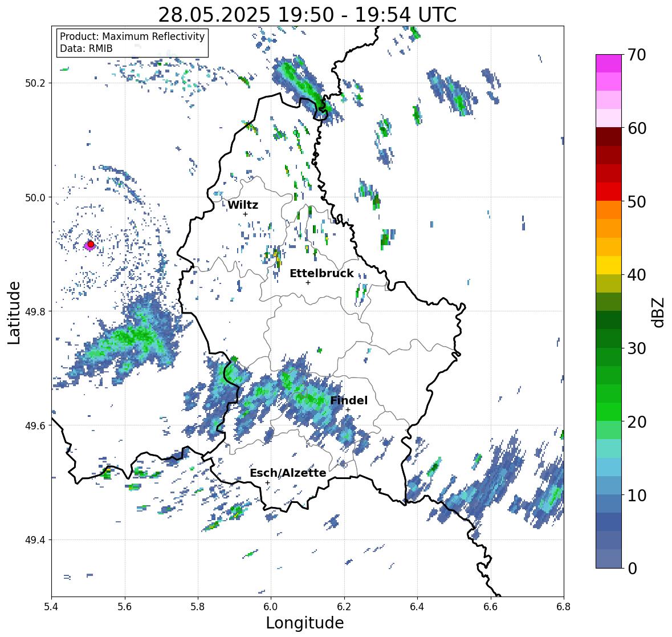Screen dimensions: 672x637
Task: Click the longitude tick label 6.0
Action: pos(271,606)
